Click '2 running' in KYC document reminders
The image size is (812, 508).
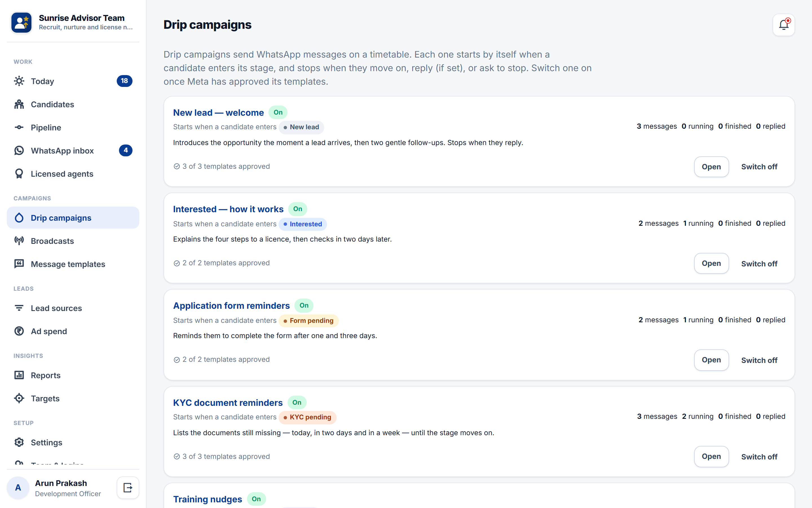698,416
